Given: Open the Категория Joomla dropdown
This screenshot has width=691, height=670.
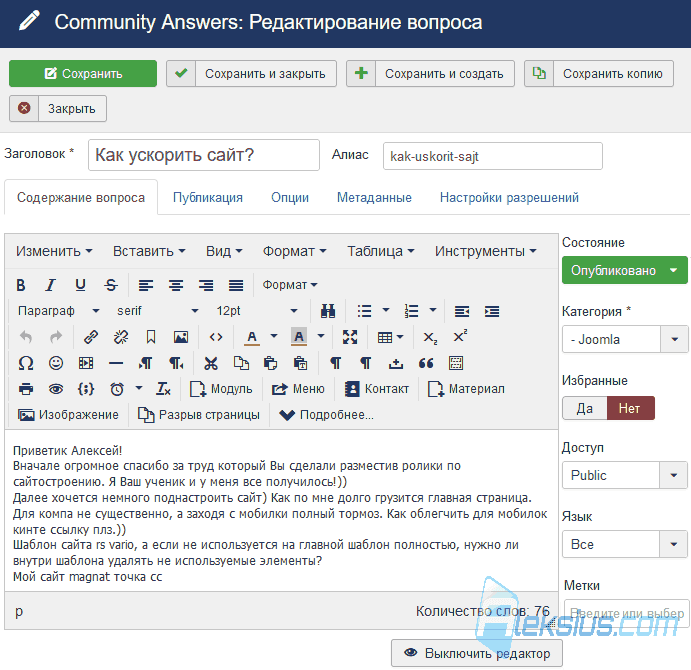Looking at the screenshot, I should pyautogui.click(x=624, y=339).
